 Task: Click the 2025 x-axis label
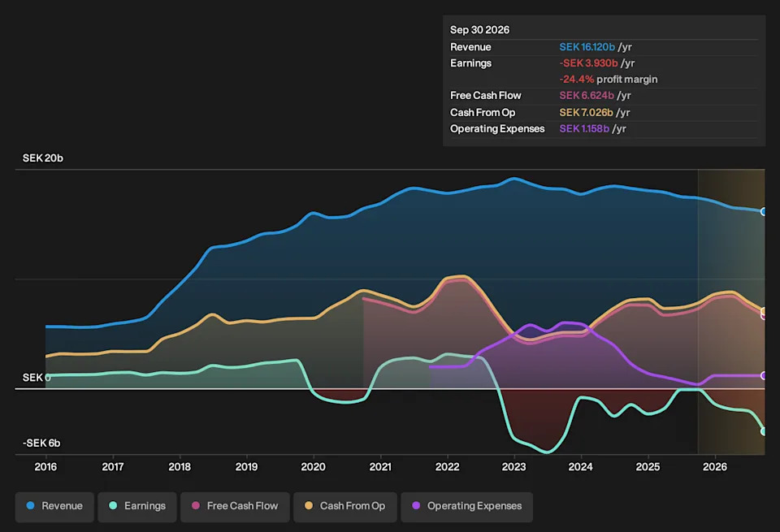648,467
